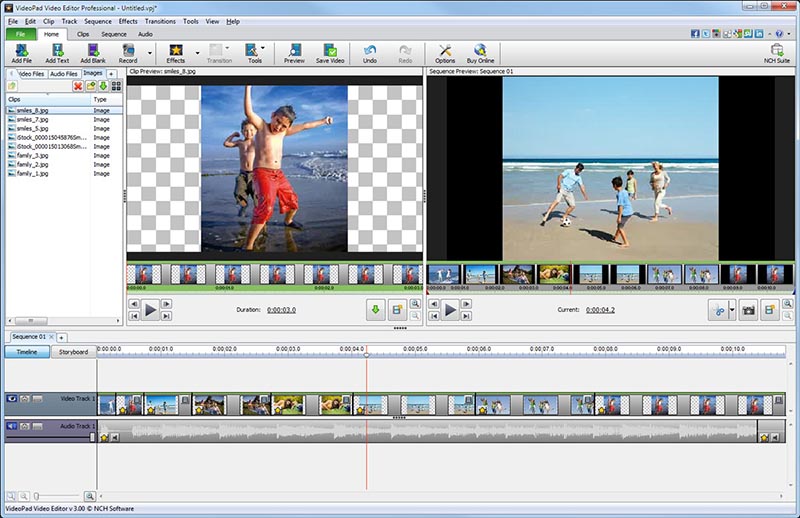This screenshot has height=518, width=800.
Task: Click the red X delete icon in clip bin
Action: (78, 86)
